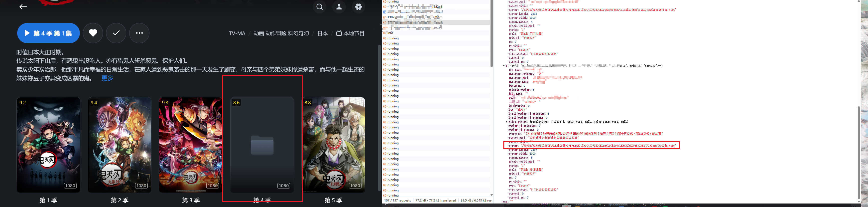The width and height of the screenshot is (868, 207).
Task: Expand description with 更多 link
Action: 108,78
